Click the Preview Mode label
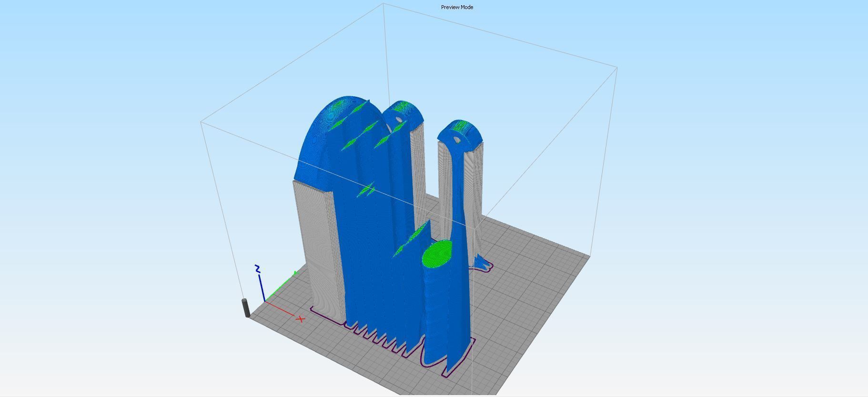 pos(457,7)
